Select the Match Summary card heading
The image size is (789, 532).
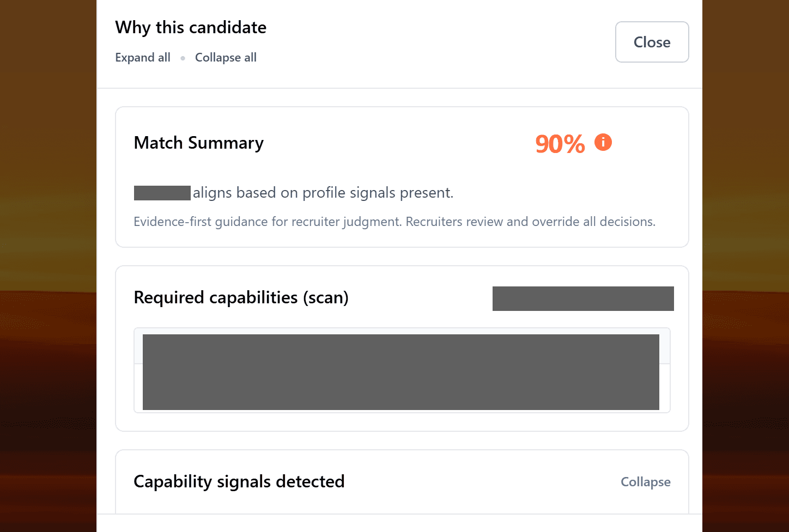tap(198, 143)
